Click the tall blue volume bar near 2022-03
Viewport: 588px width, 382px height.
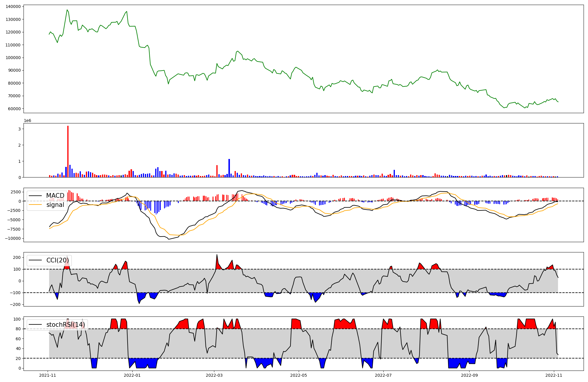[229, 168]
